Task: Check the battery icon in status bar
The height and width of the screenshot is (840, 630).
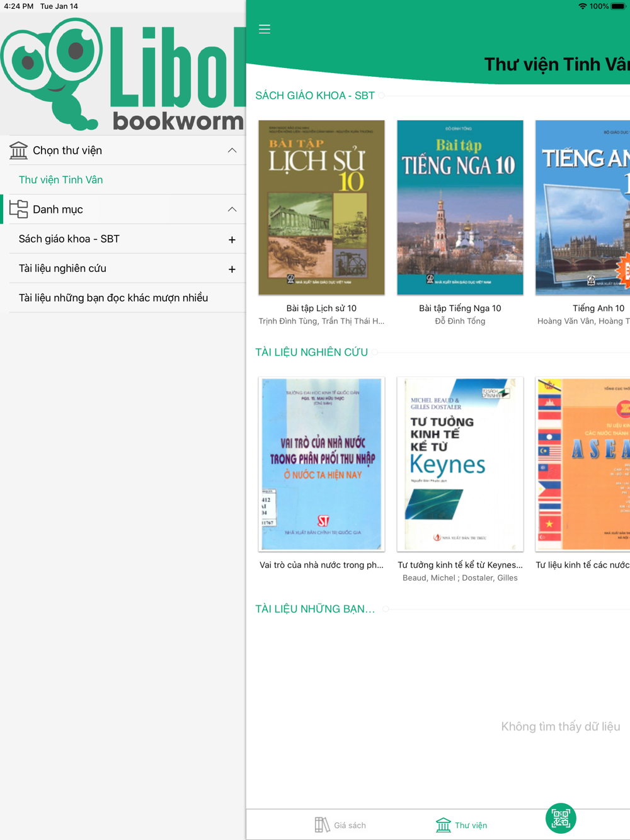Action: pos(618,6)
